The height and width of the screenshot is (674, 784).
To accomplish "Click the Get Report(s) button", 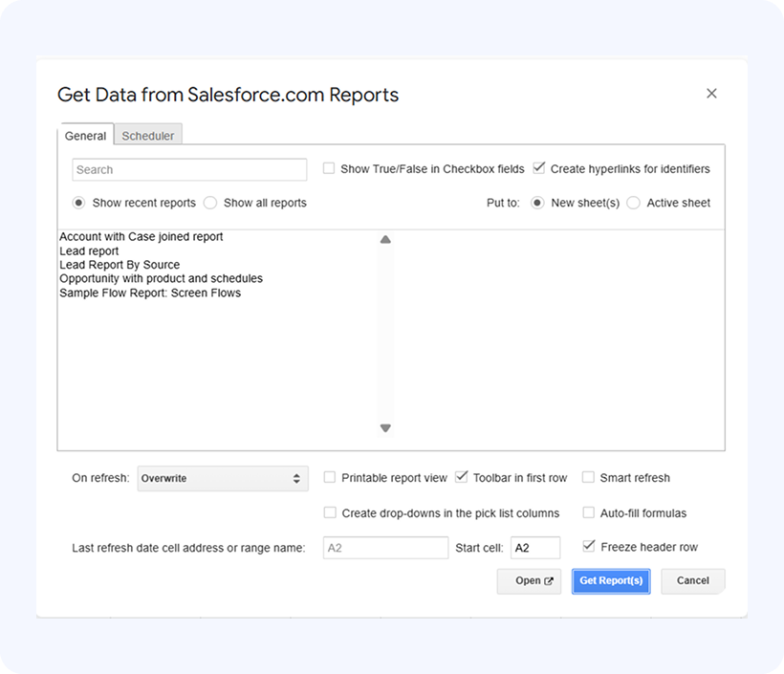I will (611, 580).
